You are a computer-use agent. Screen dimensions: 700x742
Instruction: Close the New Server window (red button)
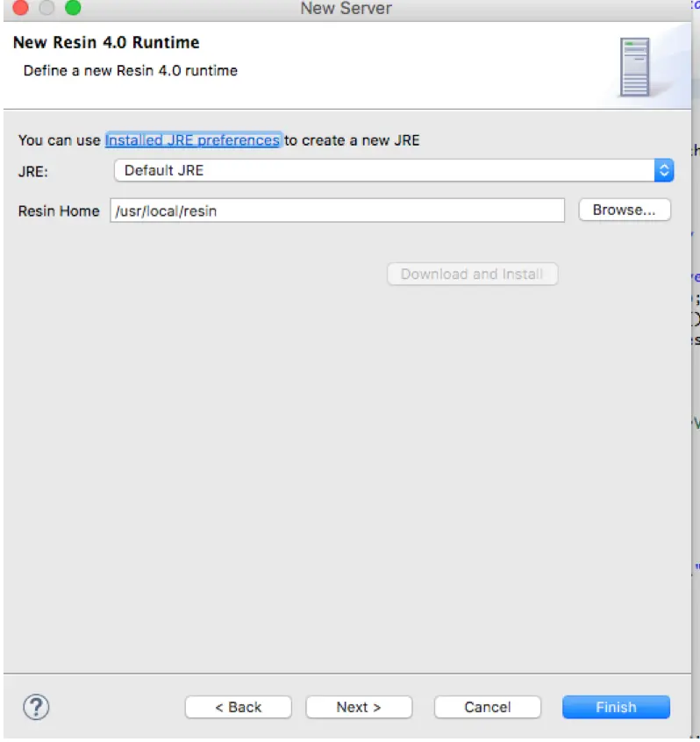(20, 8)
